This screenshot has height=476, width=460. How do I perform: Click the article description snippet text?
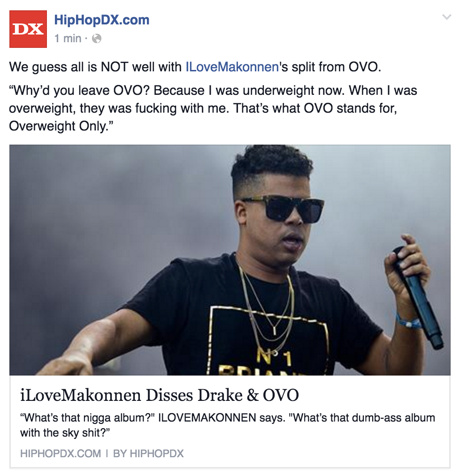pos(228,425)
